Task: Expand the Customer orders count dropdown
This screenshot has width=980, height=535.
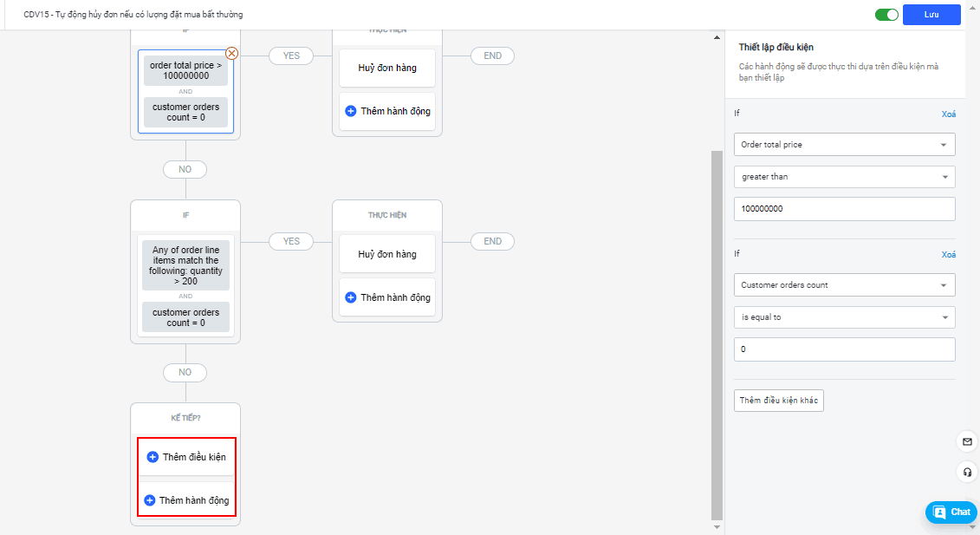Action: [844, 285]
